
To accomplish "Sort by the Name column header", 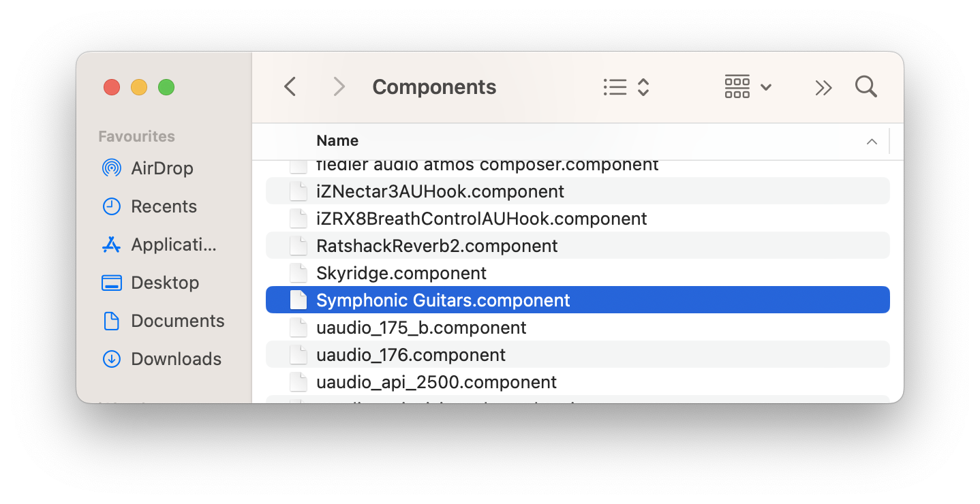I will (x=337, y=141).
